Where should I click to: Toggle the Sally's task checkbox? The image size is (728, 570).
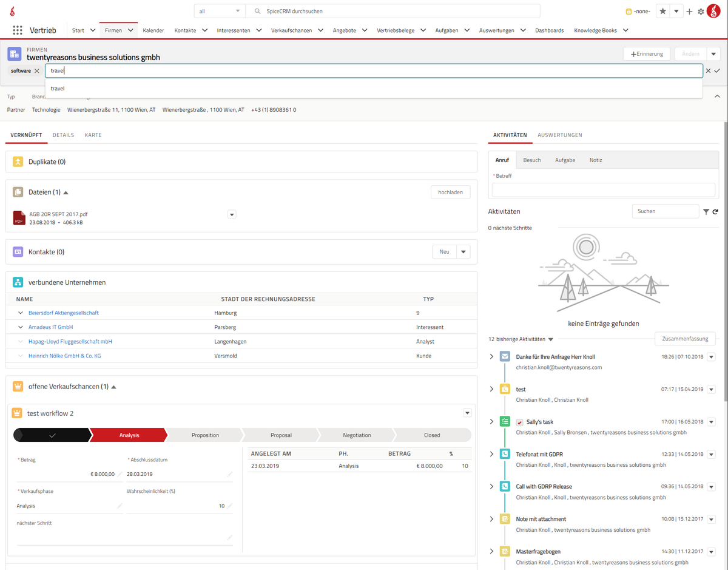click(520, 422)
